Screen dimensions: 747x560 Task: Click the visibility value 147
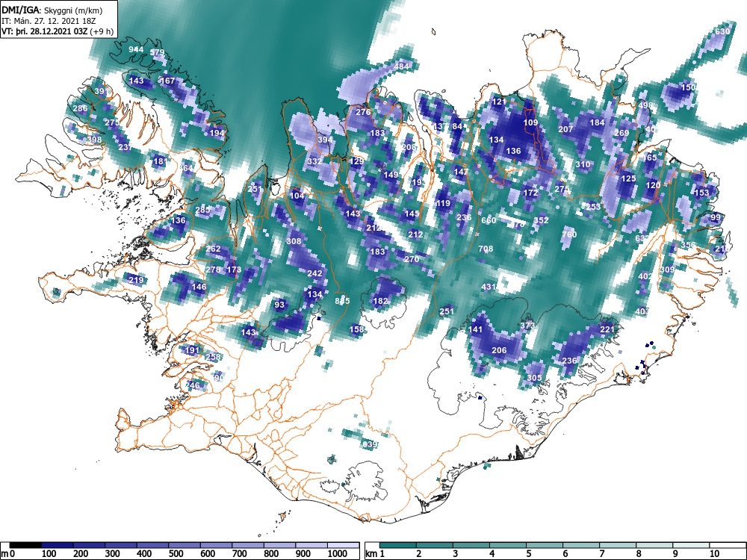click(461, 172)
